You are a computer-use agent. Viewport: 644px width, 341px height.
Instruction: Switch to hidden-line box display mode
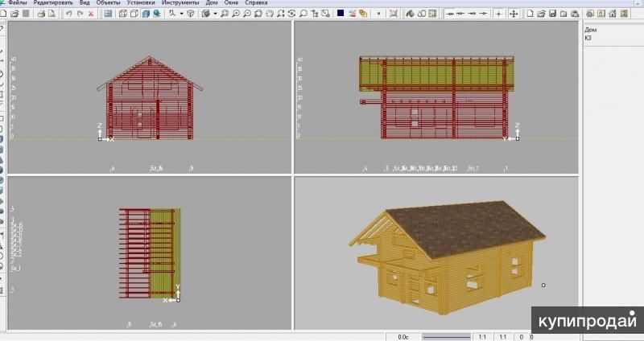point(134,14)
